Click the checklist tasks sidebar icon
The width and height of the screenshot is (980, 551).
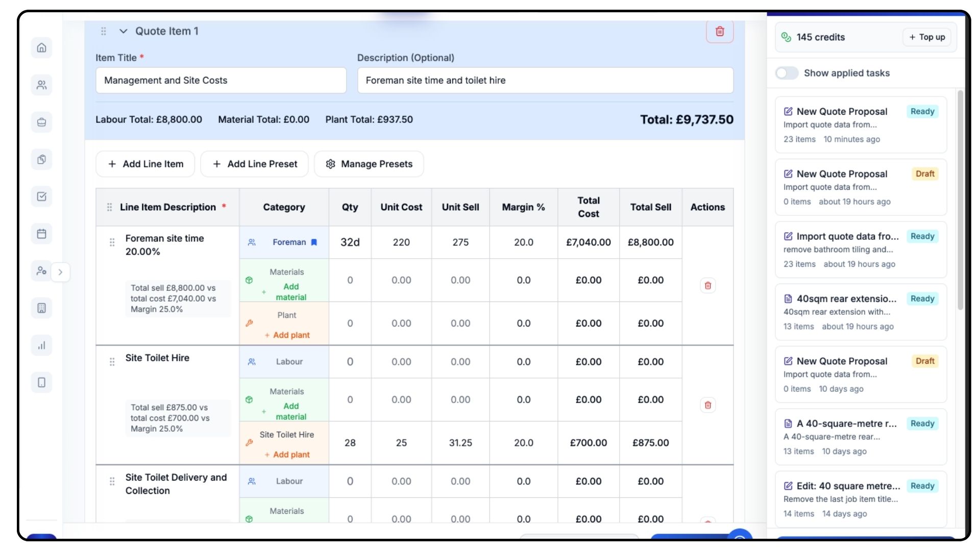42,196
